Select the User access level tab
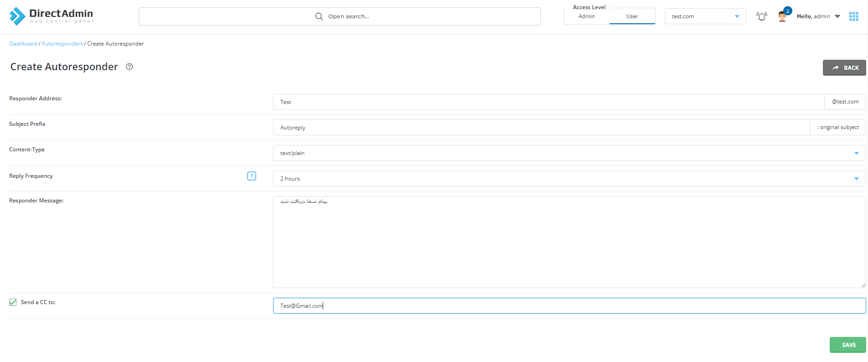This screenshot has height=362, width=868. pyautogui.click(x=632, y=16)
